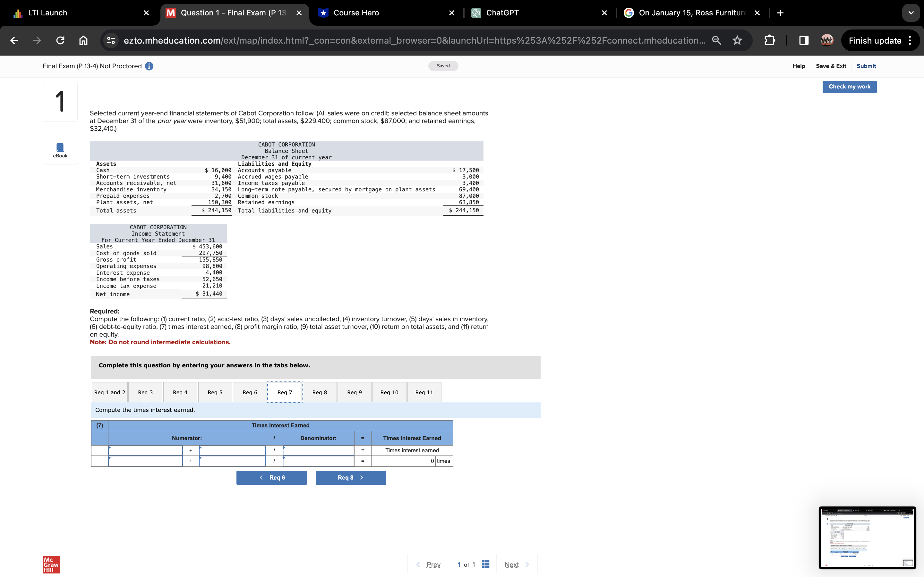The width and height of the screenshot is (924, 577).
Task: Open the browser extensions menu
Action: [769, 40]
